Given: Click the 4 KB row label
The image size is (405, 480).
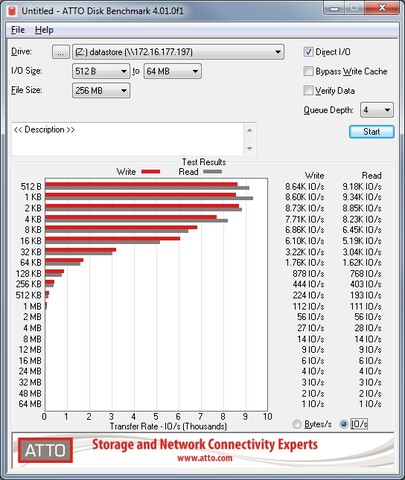Looking at the screenshot, I should tap(33, 219).
